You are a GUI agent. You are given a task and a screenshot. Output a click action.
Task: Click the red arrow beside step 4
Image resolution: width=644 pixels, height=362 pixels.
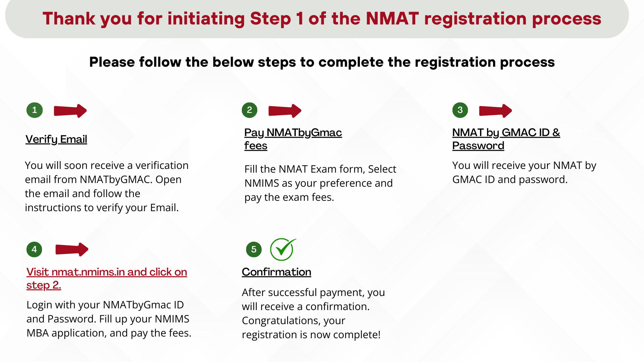(x=72, y=249)
